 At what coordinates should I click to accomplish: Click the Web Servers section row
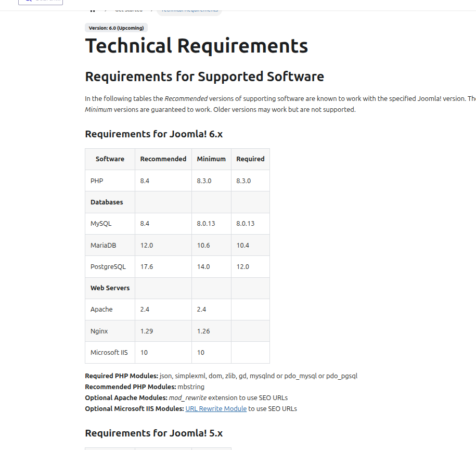pos(110,288)
